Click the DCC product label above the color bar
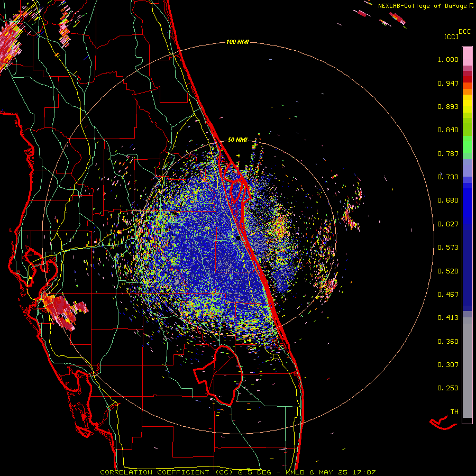The image size is (476, 476). [x=464, y=32]
